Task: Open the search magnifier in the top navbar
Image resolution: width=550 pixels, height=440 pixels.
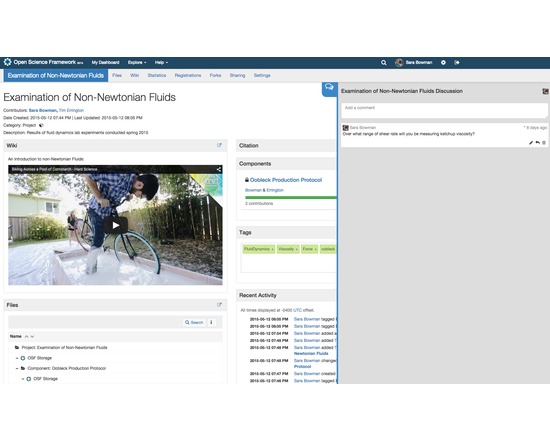Action: [x=384, y=62]
